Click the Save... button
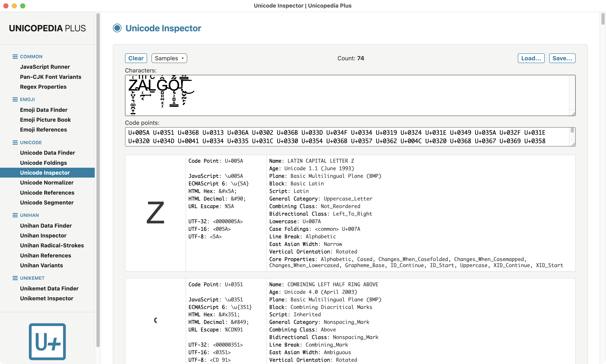This screenshot has height=364, width=606. 562,58
